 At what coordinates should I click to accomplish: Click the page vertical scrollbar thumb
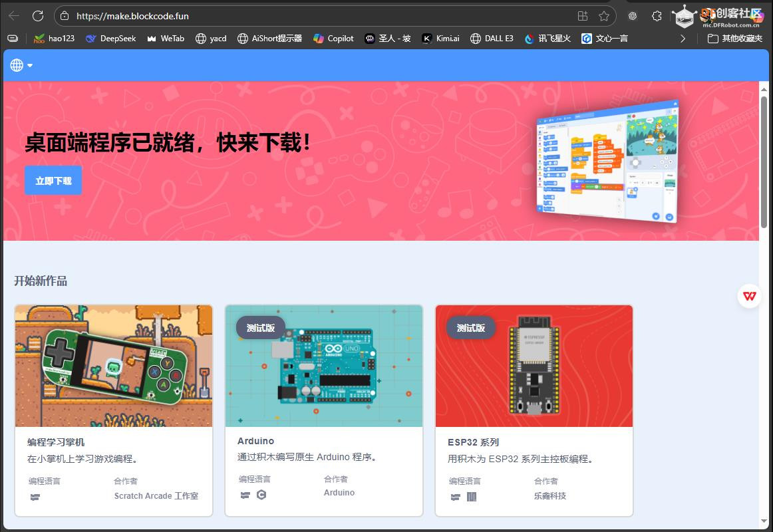764,162
